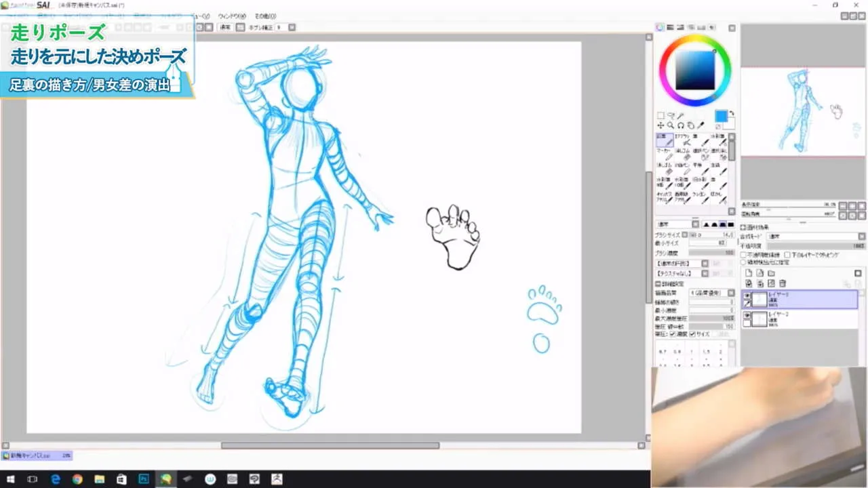
Task: Enable the clipping group checkbox
Action: [787, 256]
